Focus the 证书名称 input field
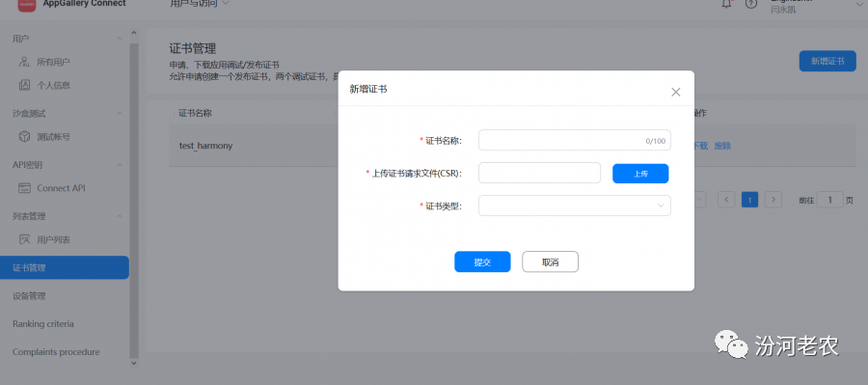 (575, 140)
